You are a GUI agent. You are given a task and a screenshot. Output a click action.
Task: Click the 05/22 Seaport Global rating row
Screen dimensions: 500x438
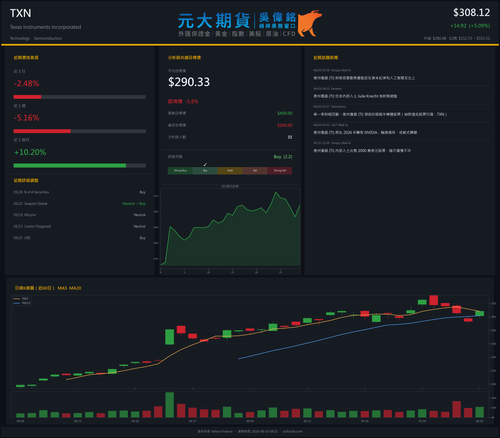[79, 203]
